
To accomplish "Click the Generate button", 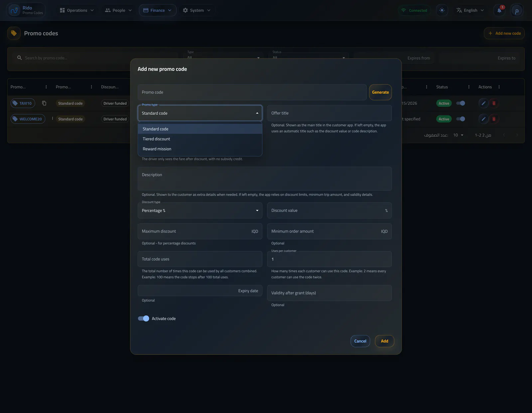I will click(380, 92).
